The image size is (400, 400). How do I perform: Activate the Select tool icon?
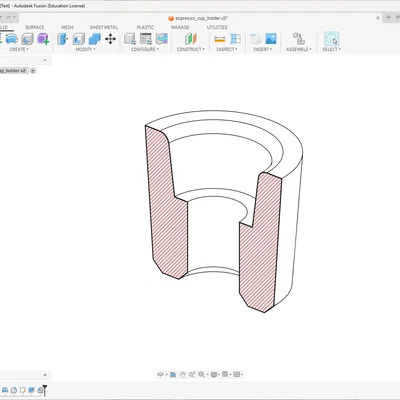(x=331, y=39)
